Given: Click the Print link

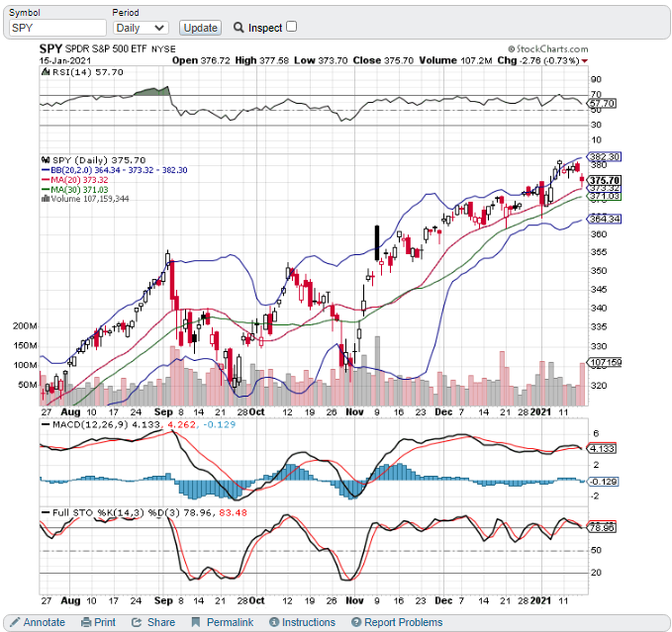Looking at the screenshot, I should point(105,622).
